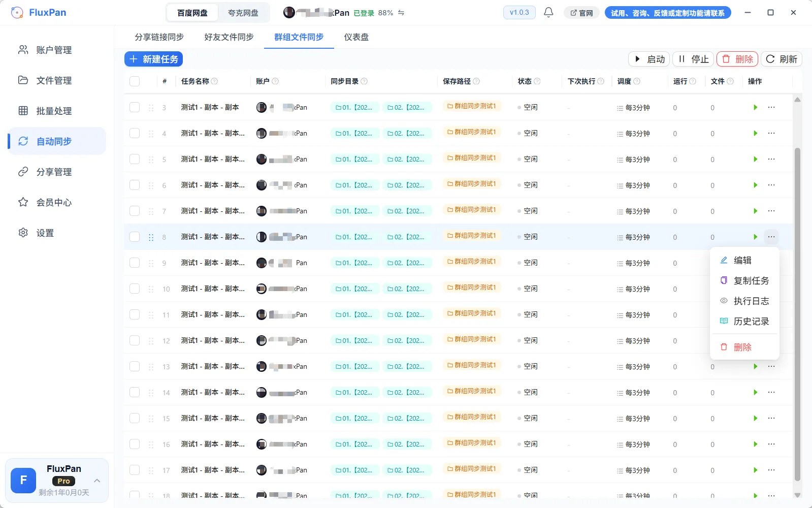Run task in row 15 with play icon
This screenshot has width=812, height=508.
click(x=755, y=418)
